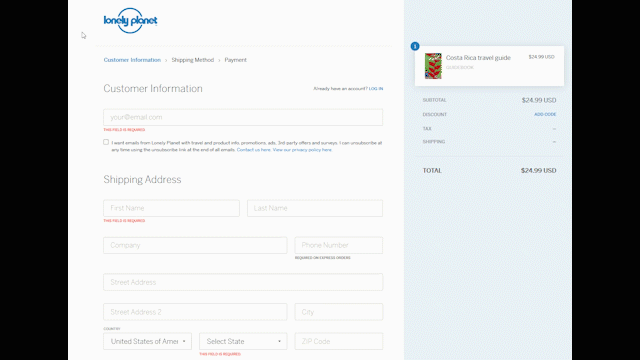Open the Select State dropdown

point(243,341)
